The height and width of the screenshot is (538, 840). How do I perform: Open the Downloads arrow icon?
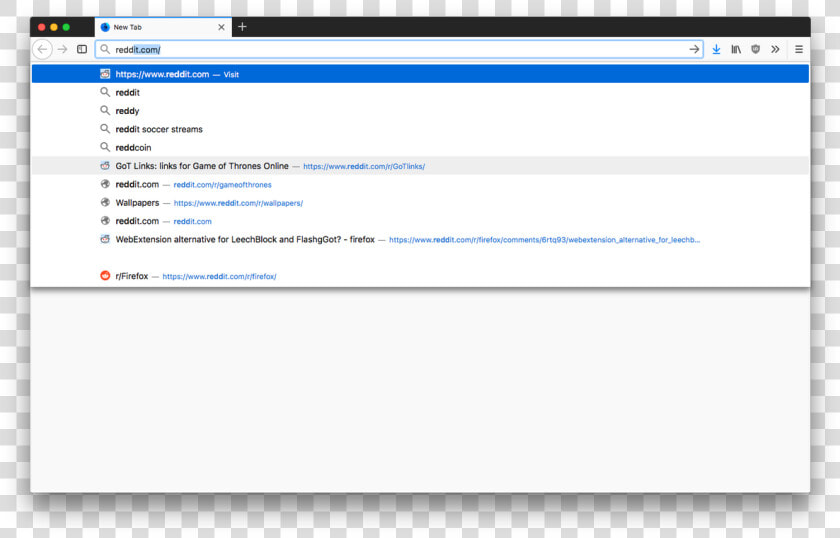click(x=716, y=49)
